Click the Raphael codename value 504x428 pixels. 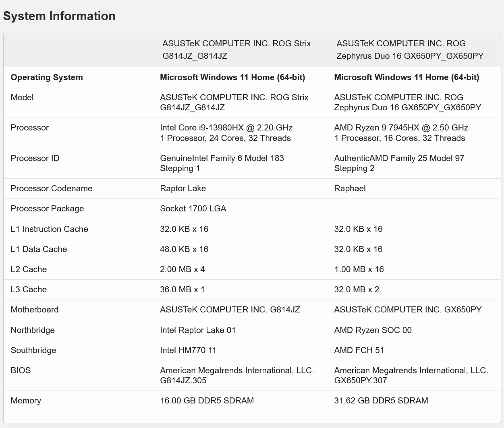click(350, 188)
